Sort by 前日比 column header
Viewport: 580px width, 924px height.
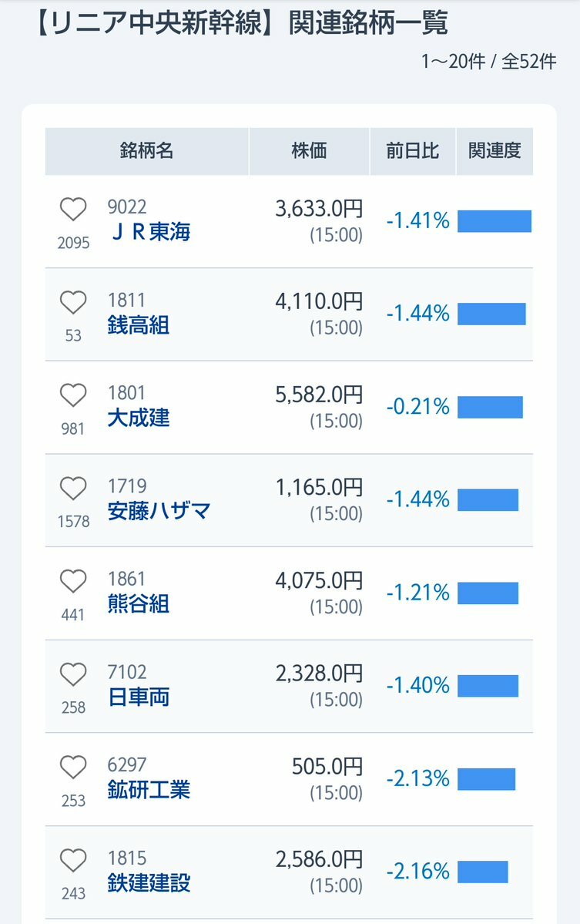(412, 151)
